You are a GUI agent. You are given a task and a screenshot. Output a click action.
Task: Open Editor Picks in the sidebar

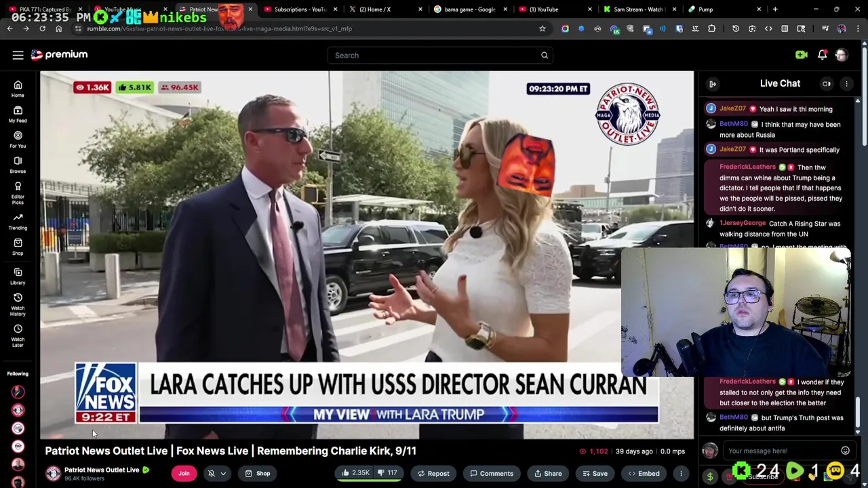[18, 192]
